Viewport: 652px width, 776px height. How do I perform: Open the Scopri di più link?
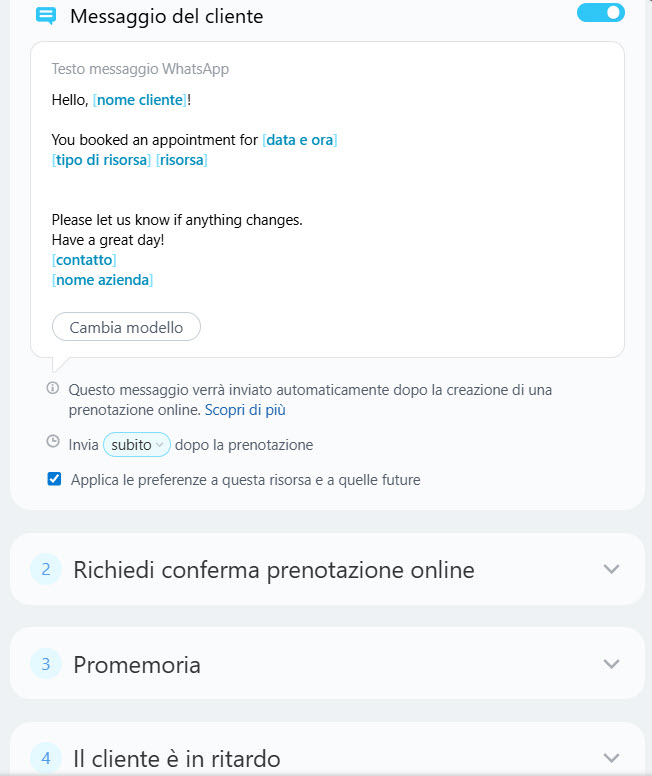pyautogui.click(x=247, y=410)
